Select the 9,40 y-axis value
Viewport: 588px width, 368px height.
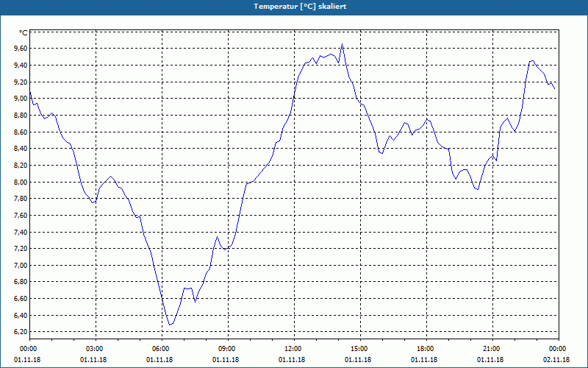tap(21, 66)
